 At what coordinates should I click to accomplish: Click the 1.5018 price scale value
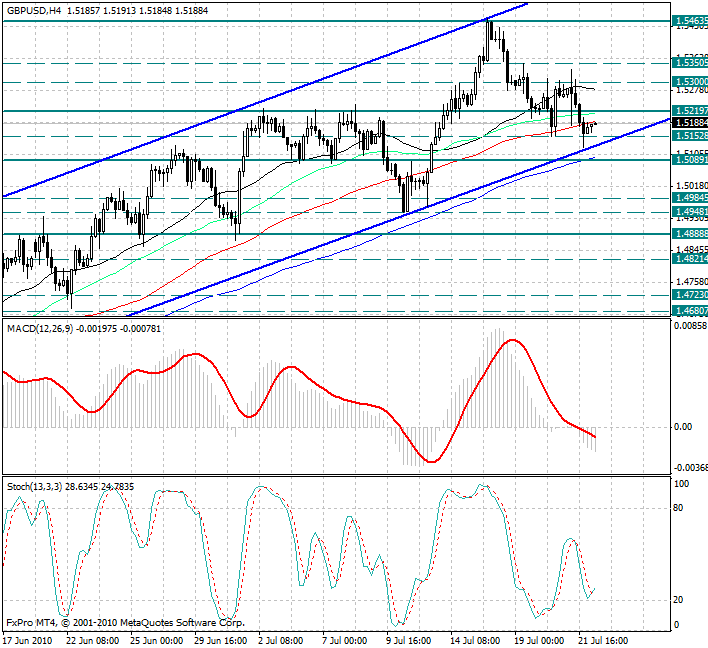point(692,186)
